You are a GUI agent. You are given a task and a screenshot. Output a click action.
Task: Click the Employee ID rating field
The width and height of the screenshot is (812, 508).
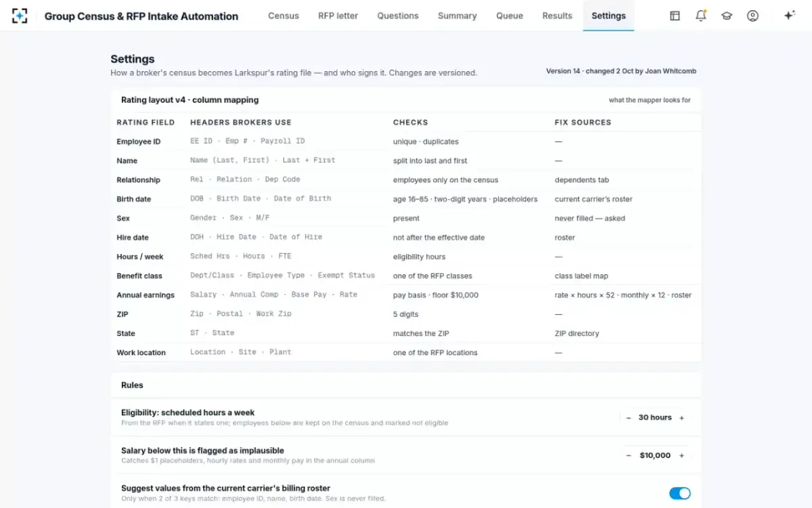pyautogui.click(x=139, y=142)
